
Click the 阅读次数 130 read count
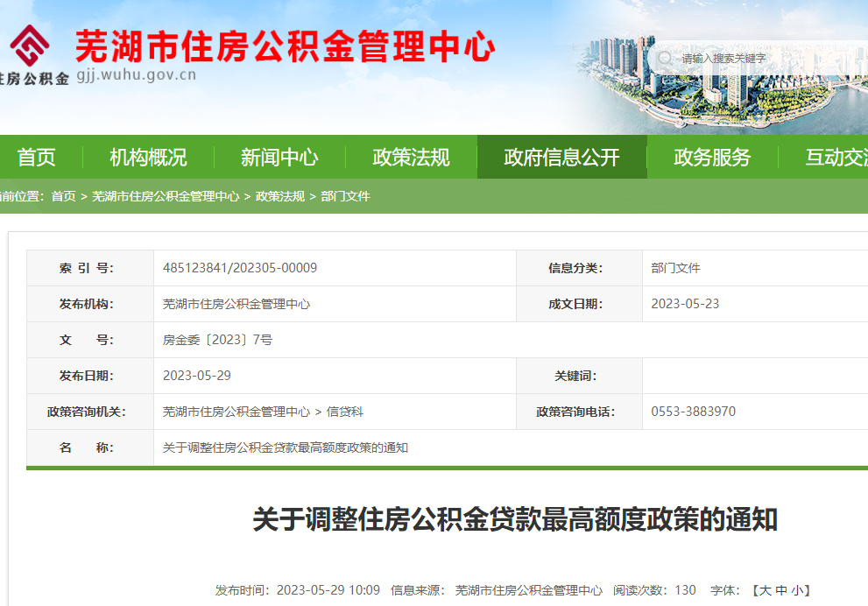654,590
